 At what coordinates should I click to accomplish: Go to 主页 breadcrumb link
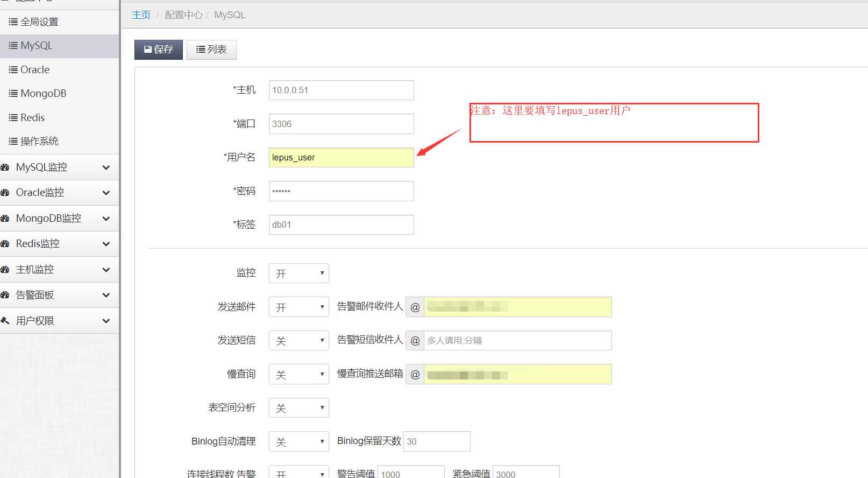pos(141,15)
